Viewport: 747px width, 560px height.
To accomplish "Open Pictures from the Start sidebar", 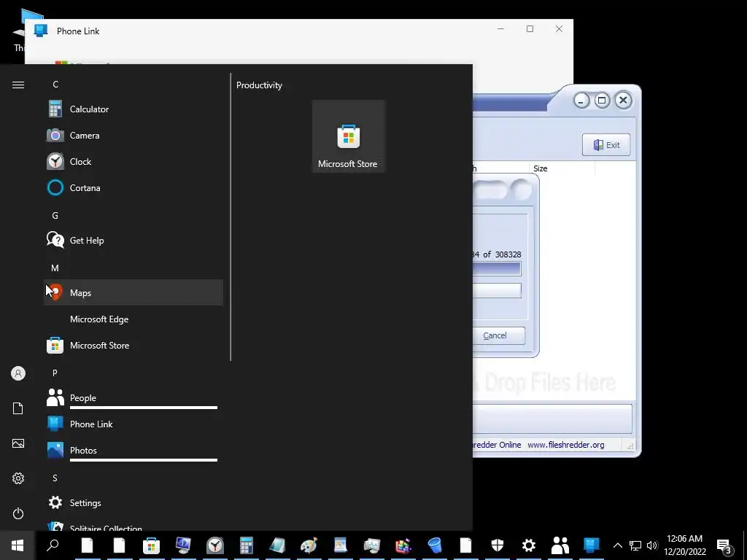I will (18, 443).
